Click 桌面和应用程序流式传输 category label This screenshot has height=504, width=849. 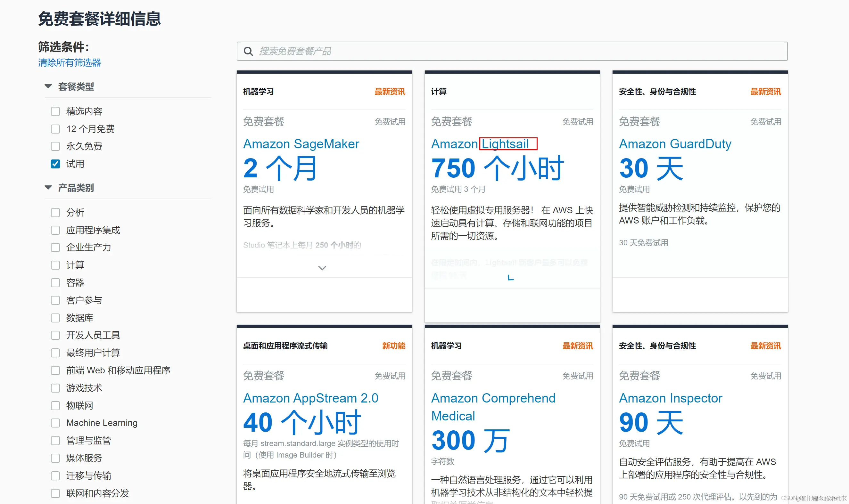pyautogui.click(x=285, y=346)
